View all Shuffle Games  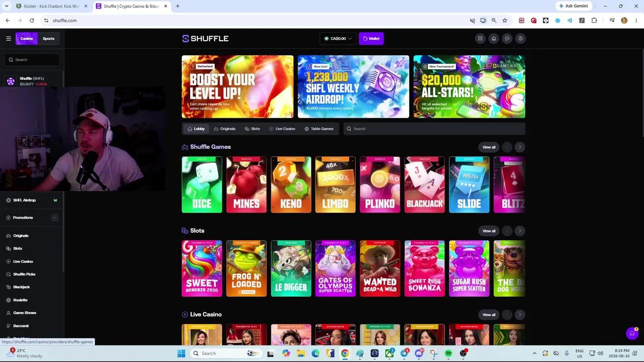(x=489, y=147)
